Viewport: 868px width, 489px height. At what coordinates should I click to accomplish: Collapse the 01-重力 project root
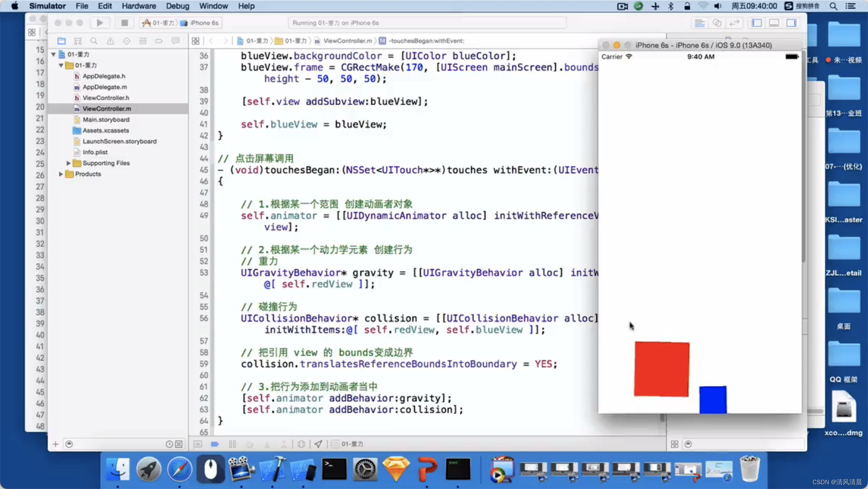(x=54, y=55)
